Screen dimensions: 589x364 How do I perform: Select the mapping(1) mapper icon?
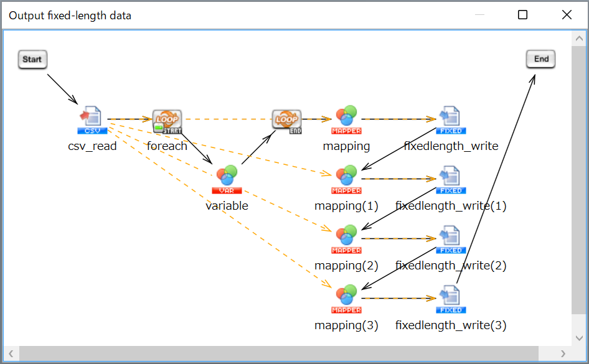(x=346, y=179)
